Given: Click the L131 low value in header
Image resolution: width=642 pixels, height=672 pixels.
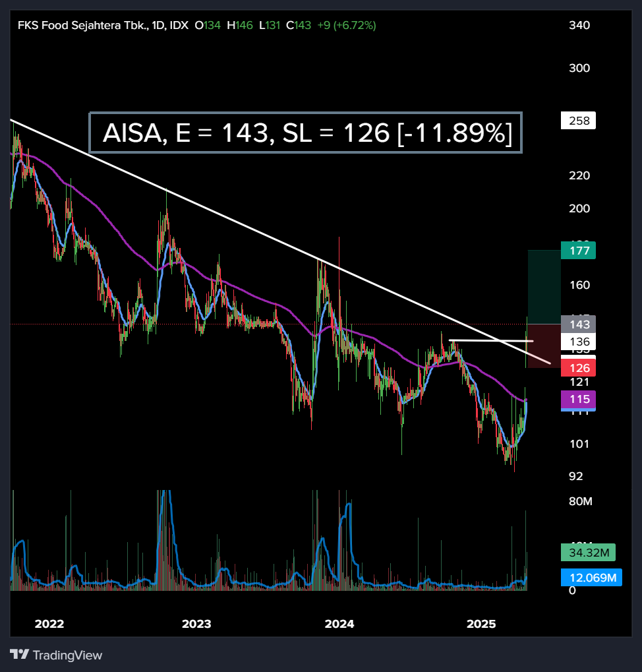Looking at the screenshot, I should pyautogui.click(x=270, y=25).
